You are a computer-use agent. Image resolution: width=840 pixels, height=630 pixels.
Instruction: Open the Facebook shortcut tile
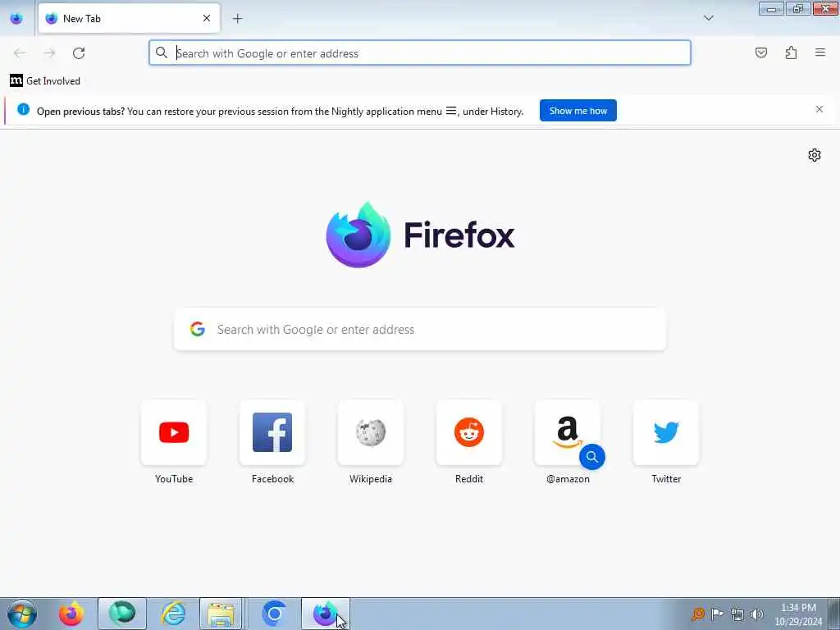(x=272, y=432)
